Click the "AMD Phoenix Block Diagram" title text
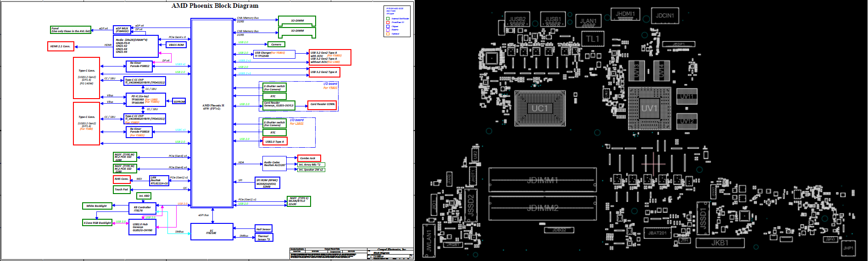This screenshot has width=868, height=261. point(215,6)
